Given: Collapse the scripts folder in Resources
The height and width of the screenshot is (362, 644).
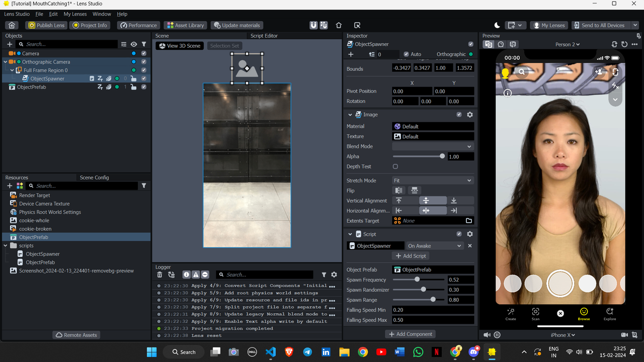Looking at the screenshot, I should [6, 245].
